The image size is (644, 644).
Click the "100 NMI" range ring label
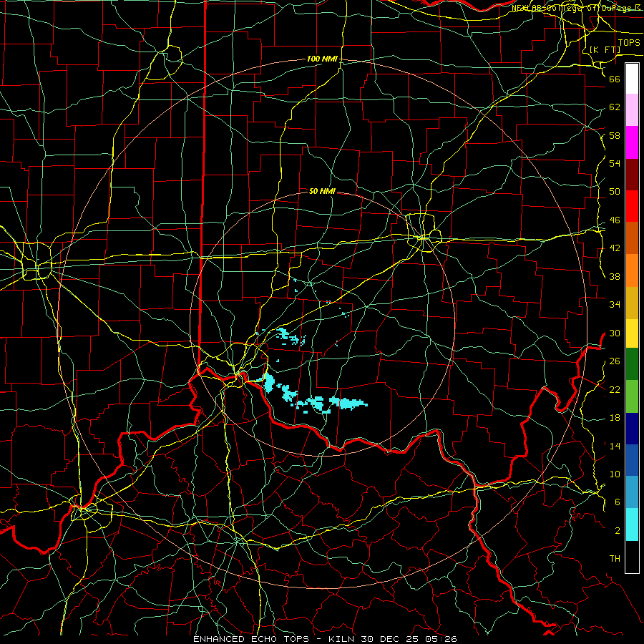(x=322, y=59)
